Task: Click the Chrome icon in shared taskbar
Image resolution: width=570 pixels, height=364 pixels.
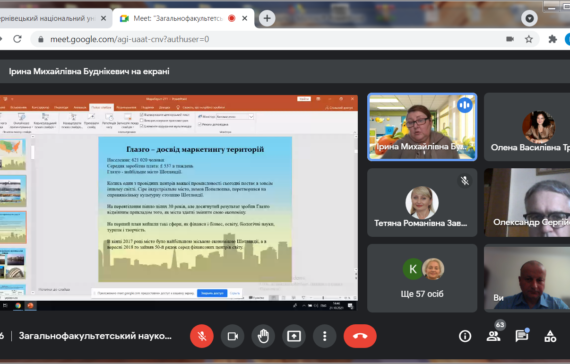Action: (17, 305)
